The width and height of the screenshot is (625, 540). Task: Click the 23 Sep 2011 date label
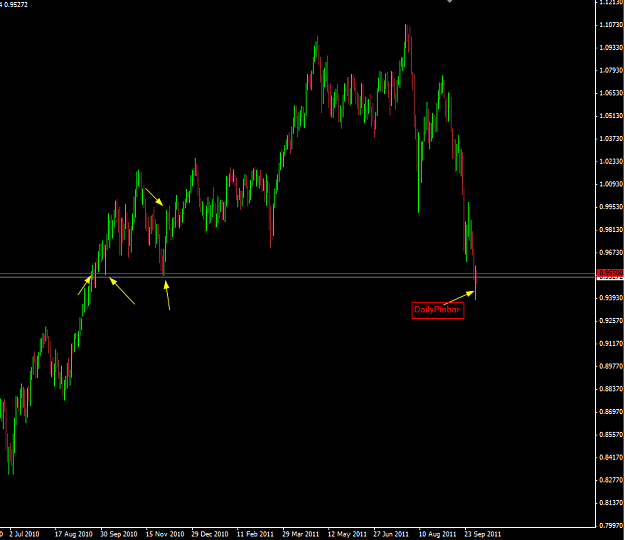pyautogui.click(x=483, y=534)
